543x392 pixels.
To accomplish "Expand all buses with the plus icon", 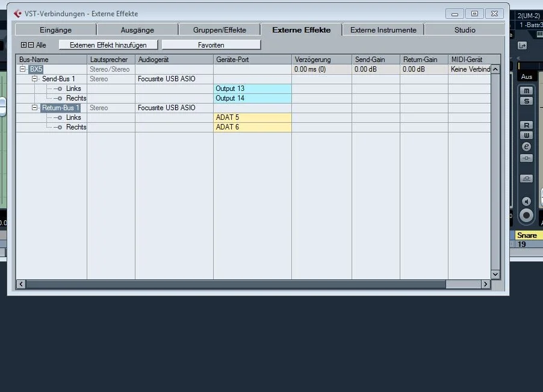I will click(x=24, y=45).
